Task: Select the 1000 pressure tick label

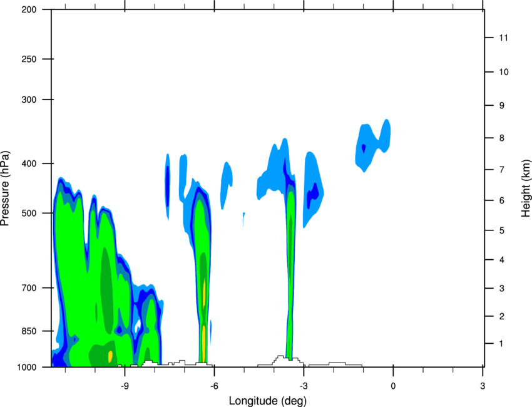Action: 27,368
